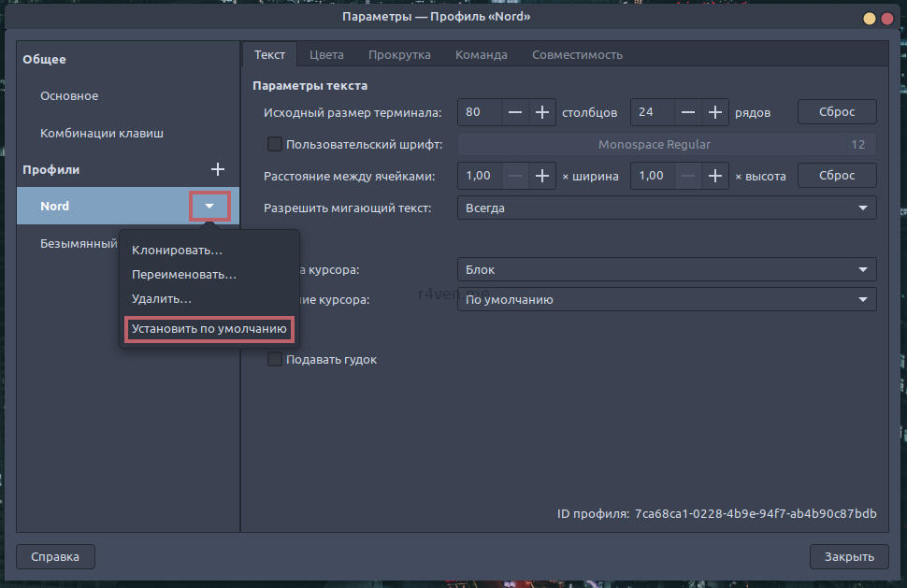Decrease terminal columns with minus button

pos(515,112)
